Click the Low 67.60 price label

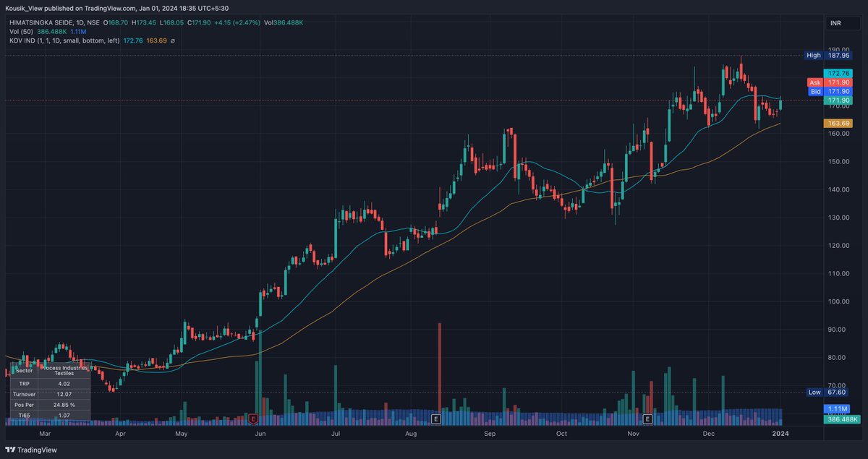pyautogui.click(x=828, y=392)
